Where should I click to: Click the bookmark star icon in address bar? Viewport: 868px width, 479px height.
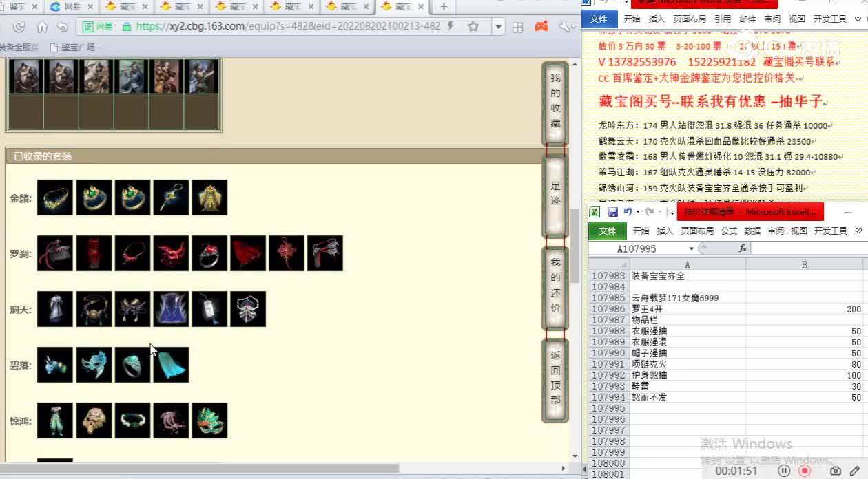(473, 27)
